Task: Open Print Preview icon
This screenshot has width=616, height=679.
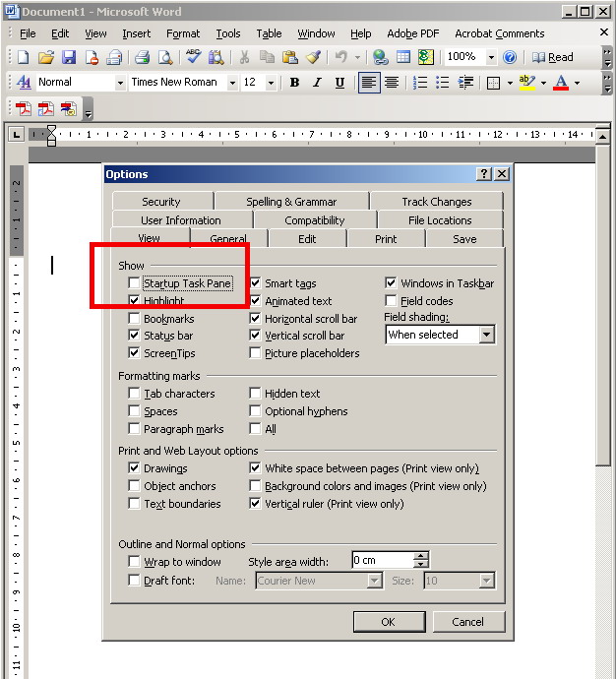Action: [x=165, y=57]
